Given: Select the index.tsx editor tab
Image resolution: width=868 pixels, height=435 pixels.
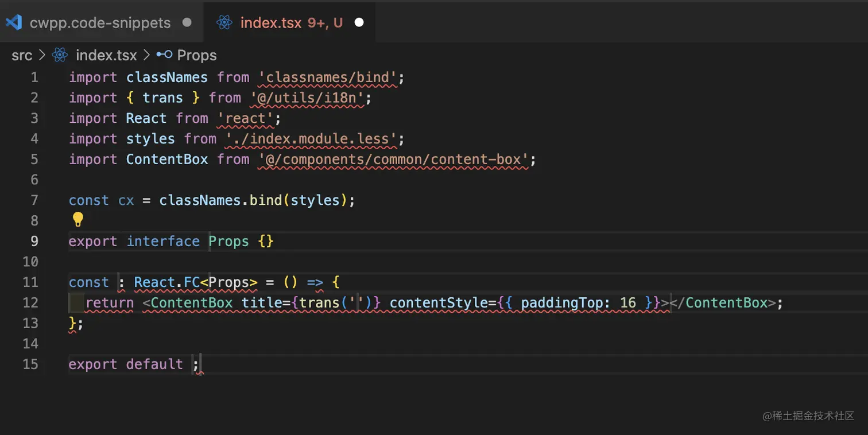Looking at the screenshot, I should coord(289,22).
